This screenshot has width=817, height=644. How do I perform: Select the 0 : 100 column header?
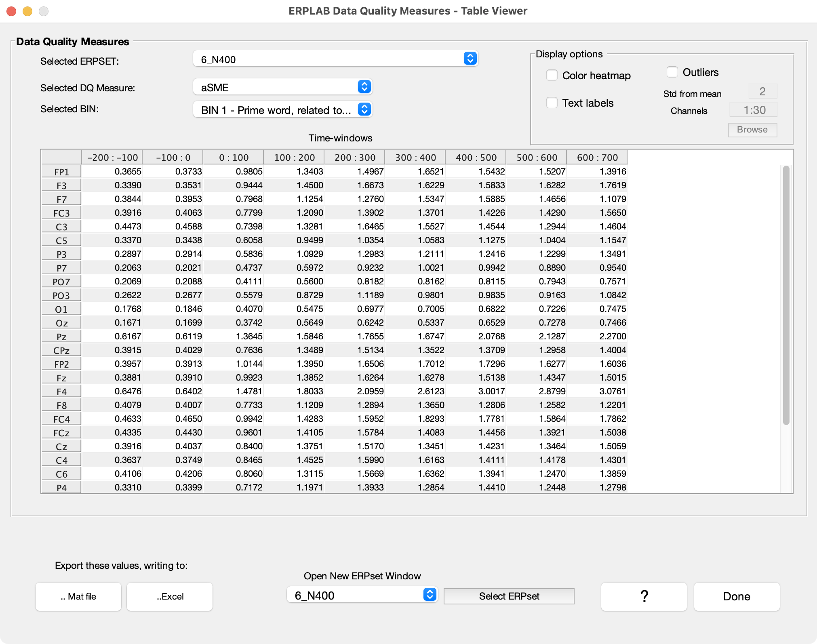coord(234,158)
